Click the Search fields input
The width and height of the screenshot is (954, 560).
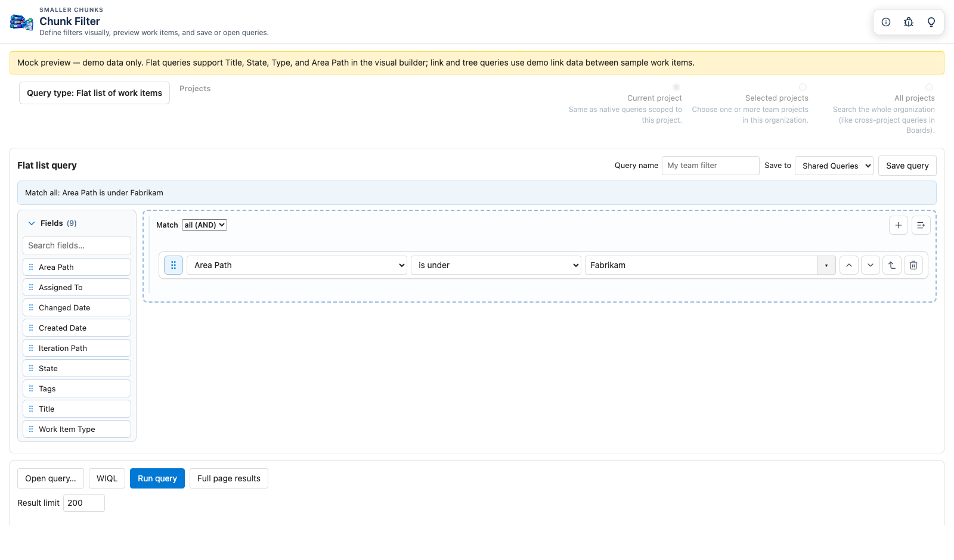pyautogui.click(x=77, y=245)
